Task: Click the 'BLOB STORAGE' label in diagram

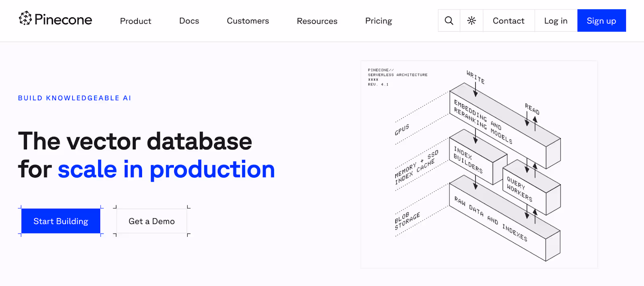Action: pyautogui.click(x=407, y=220)
